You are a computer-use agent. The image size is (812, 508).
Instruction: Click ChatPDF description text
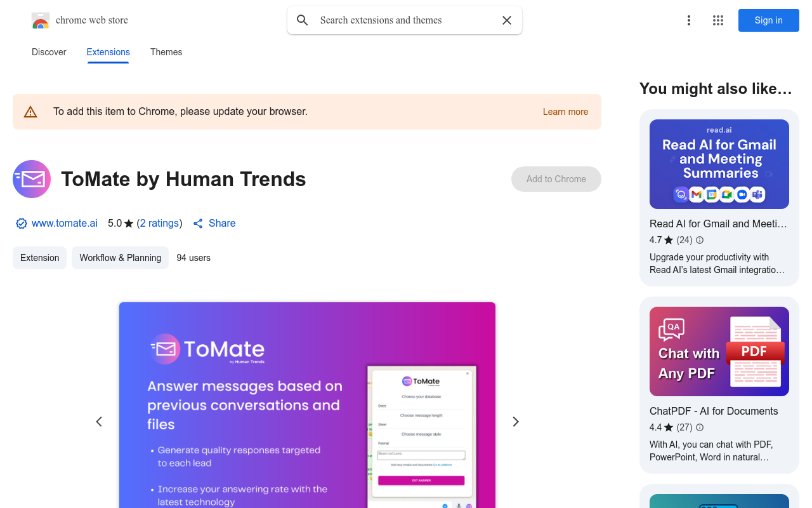tap(711, 451)
